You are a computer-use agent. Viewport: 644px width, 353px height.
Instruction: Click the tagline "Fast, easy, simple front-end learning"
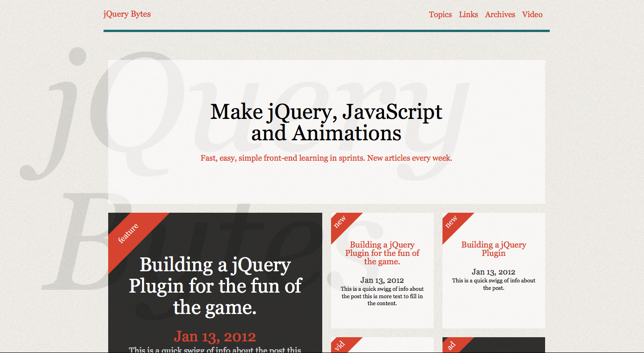pos(326,158)
